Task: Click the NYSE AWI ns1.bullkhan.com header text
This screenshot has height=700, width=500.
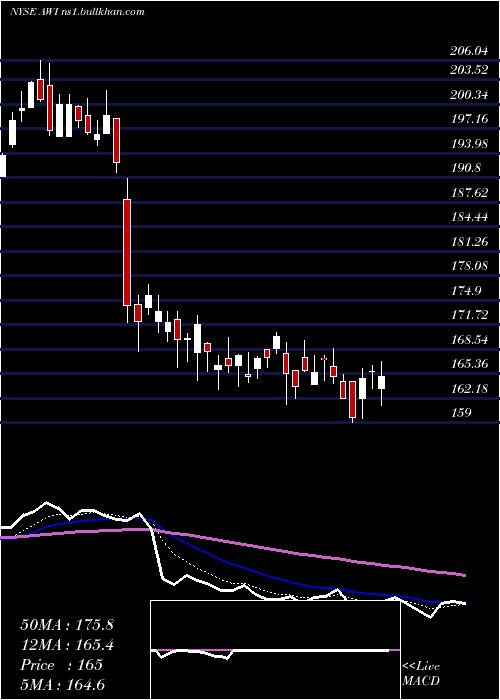Action: pyautogui.click(x=77, y=12)
